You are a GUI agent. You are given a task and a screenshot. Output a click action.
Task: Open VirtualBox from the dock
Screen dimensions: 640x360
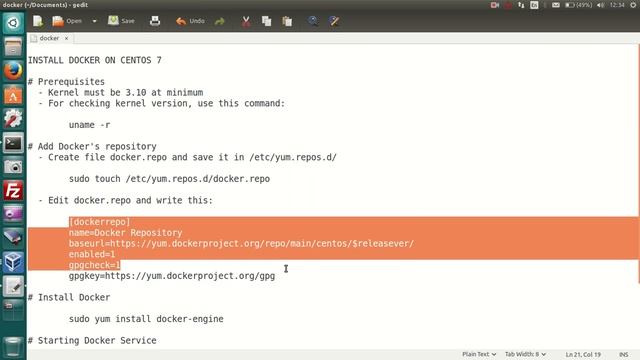coord(13,262)
